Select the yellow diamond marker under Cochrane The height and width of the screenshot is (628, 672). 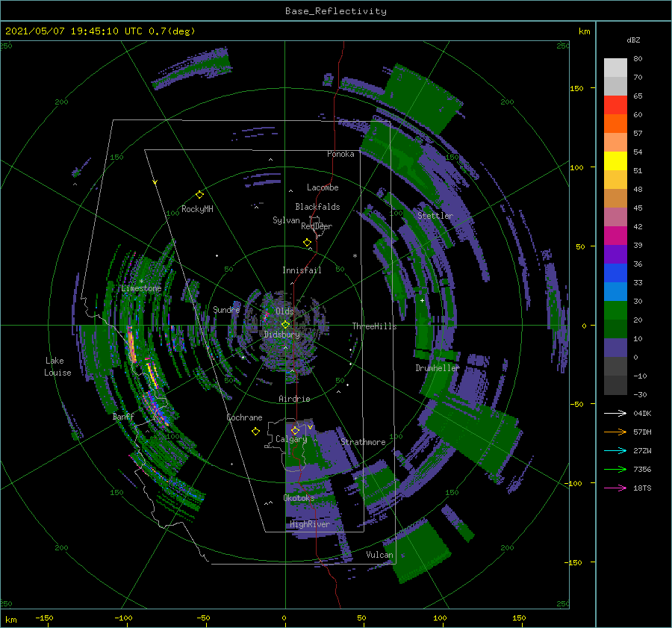(x=255, y=432)
